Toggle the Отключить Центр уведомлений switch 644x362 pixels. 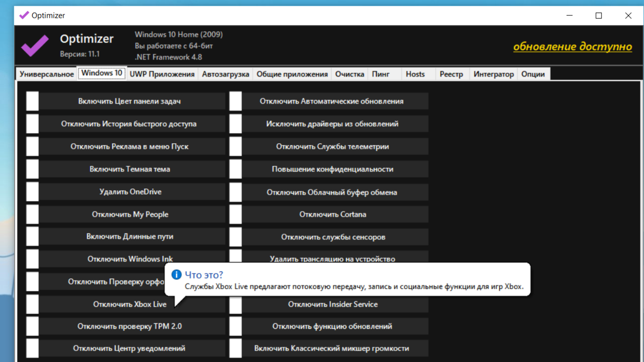pyautogui.click(x=32, y=349)
